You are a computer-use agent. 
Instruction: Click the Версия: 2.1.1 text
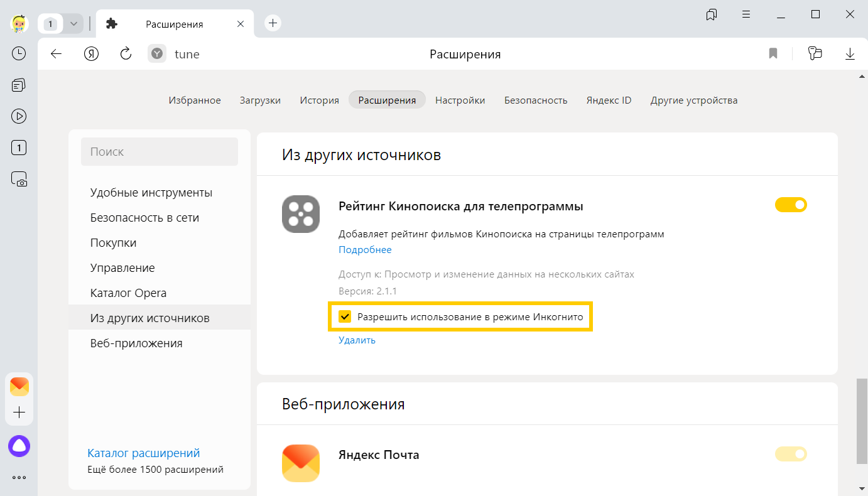coord(367,291)
